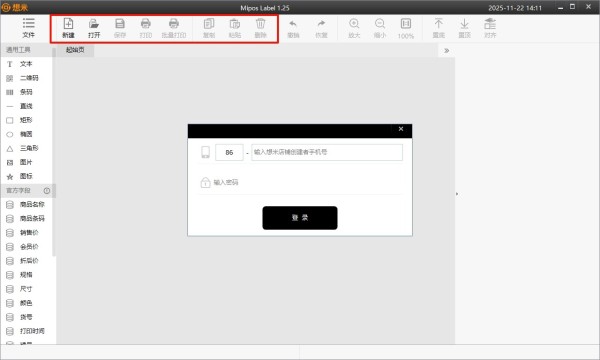The height and width of the screenshot is (360, 600).
Task: Click the info icon beside 官方字段
Action: coord(47,191)
